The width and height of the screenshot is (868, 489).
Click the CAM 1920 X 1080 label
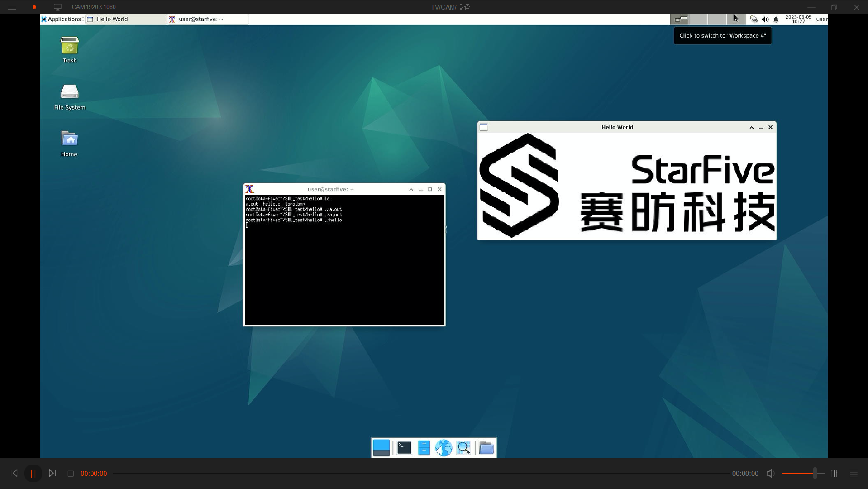(x=94, y=7)
